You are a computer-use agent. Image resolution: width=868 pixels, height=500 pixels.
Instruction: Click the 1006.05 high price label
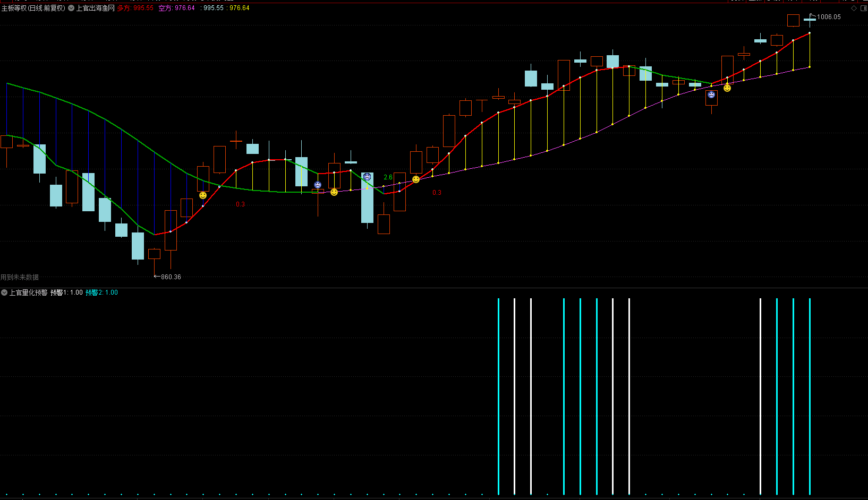pyautogui.click(x=829, y=17)
